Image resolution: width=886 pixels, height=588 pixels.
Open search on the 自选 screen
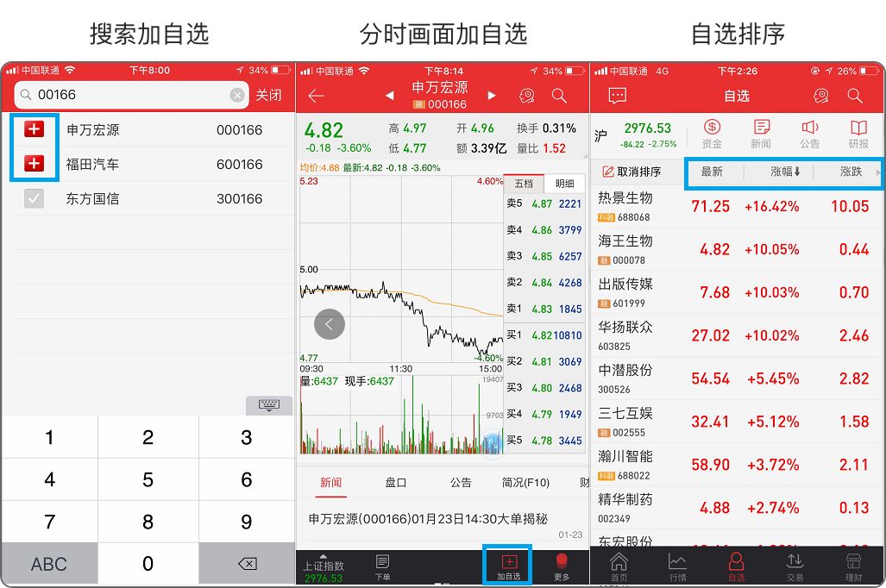855,96
